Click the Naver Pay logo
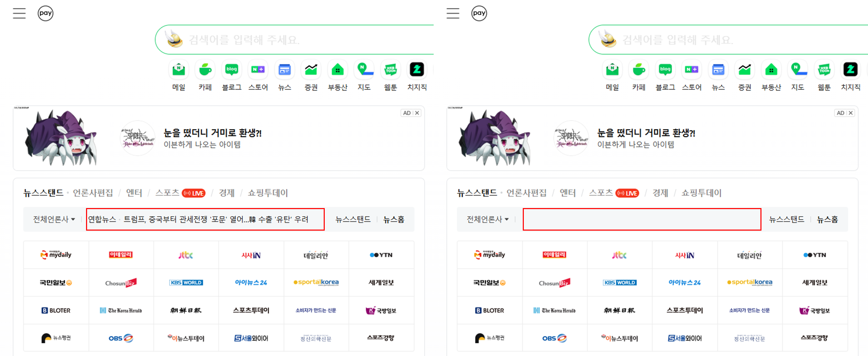Image resolution: width=868 pixels, height=356 pixels. pyautogui.click(x=45, y=13)
